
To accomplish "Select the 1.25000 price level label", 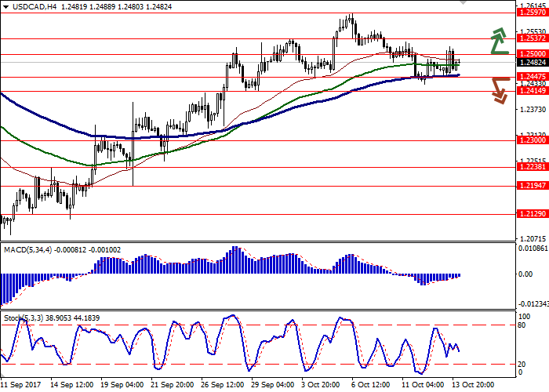I will point(533,54).
